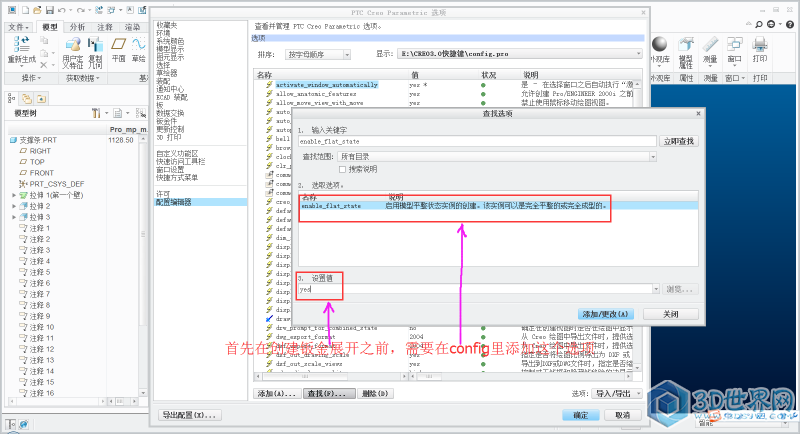Click the search magnifier icon at top right
Screen dimensions: 800x434
(x=759, y=24)
